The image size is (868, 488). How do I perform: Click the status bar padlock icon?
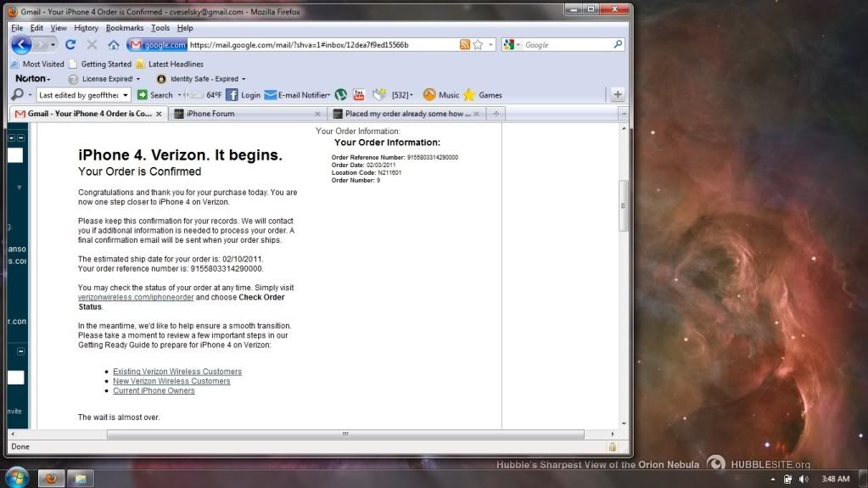(613, 446)
